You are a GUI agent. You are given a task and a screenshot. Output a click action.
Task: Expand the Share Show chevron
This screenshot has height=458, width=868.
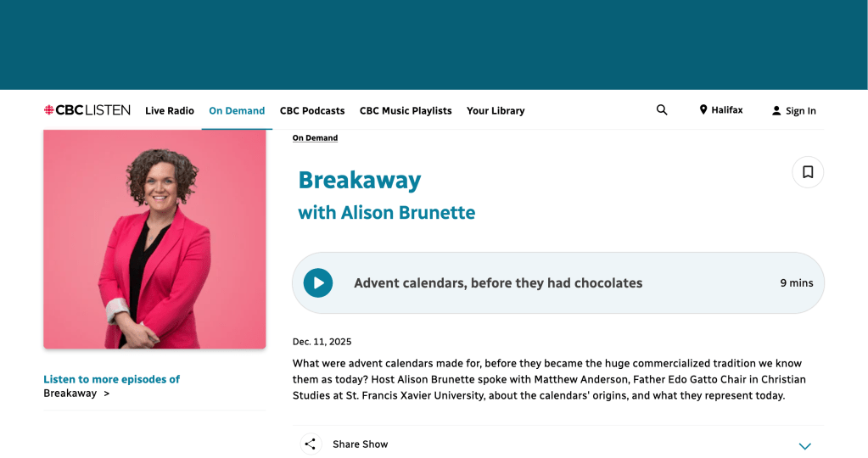click(x=805, y=446)
